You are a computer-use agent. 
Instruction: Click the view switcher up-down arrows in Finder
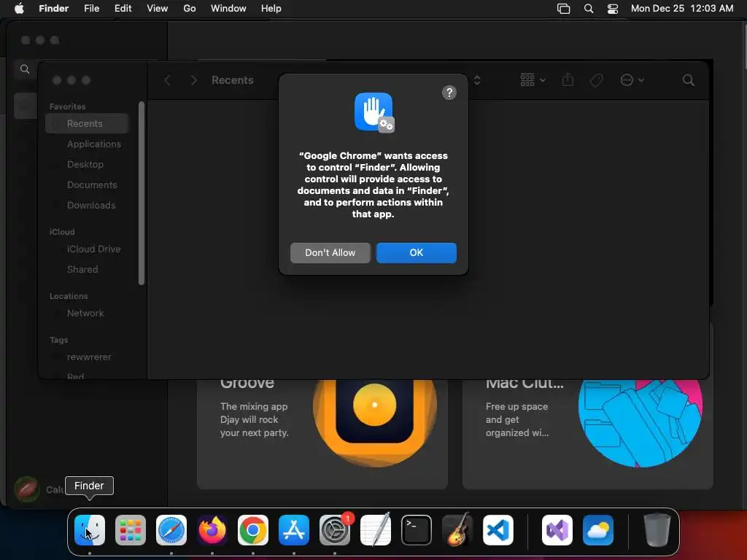(477, 80)
